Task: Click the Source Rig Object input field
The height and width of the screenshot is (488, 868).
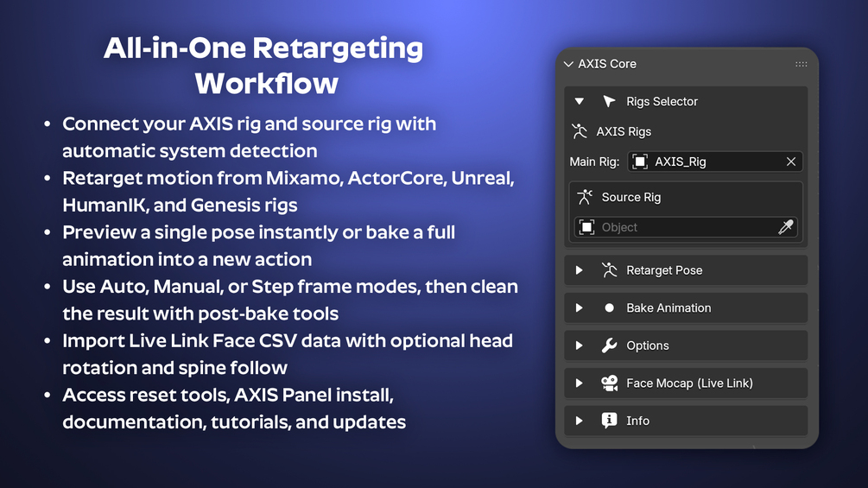Action: 686,227
